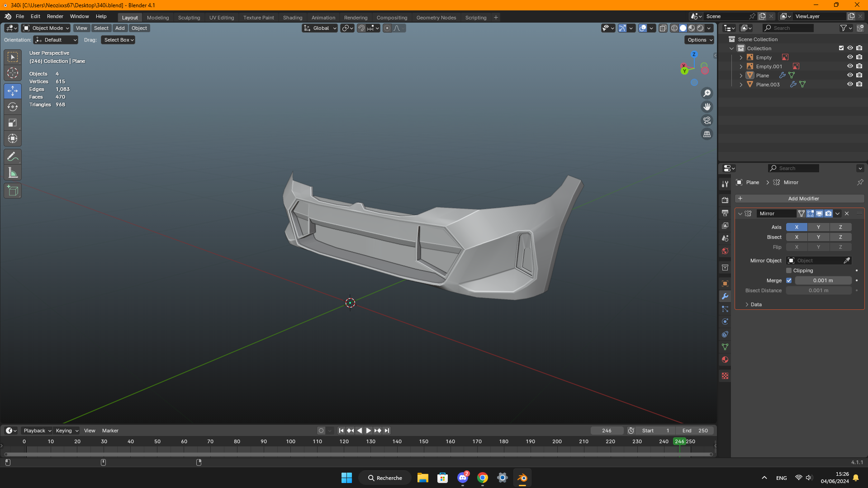Open the Physics properties tab
Image resolution: width=868 pixels, height=488 pixels.
(725, 322)
